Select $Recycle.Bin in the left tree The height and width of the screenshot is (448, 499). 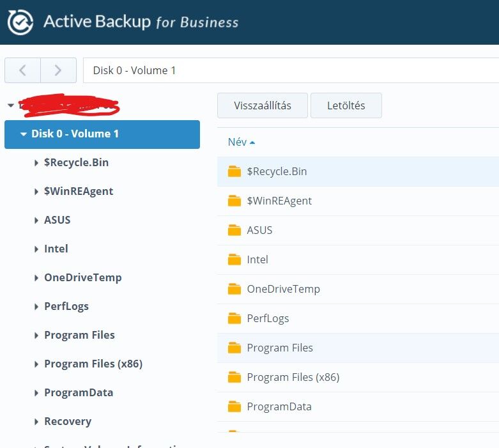pos(77,162)
